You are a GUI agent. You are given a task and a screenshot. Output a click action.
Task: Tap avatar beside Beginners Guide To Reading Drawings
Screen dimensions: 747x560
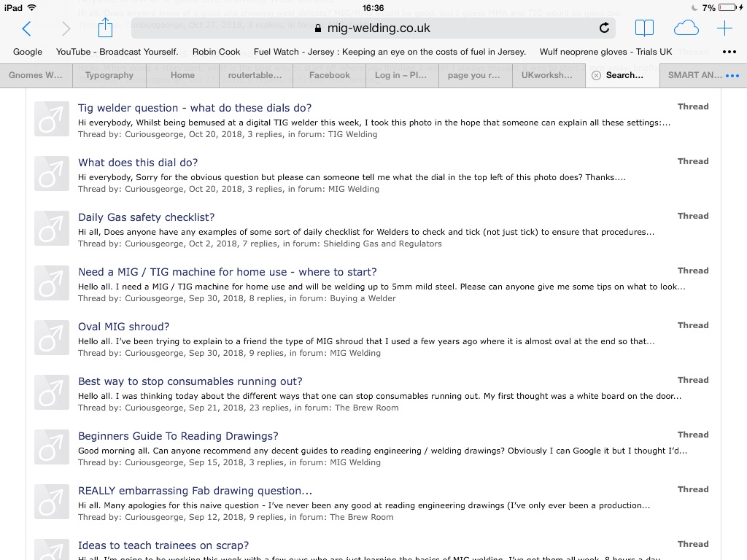[x=52, y=447]
